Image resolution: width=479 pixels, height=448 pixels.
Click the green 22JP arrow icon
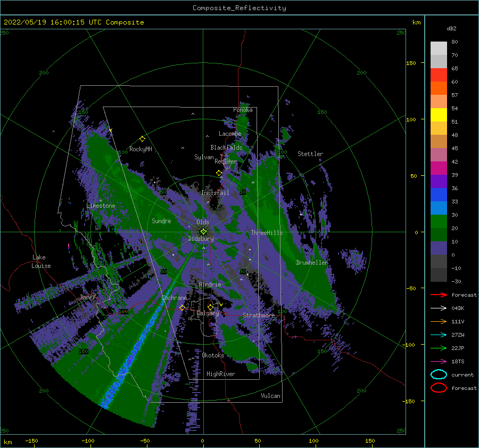439,348
